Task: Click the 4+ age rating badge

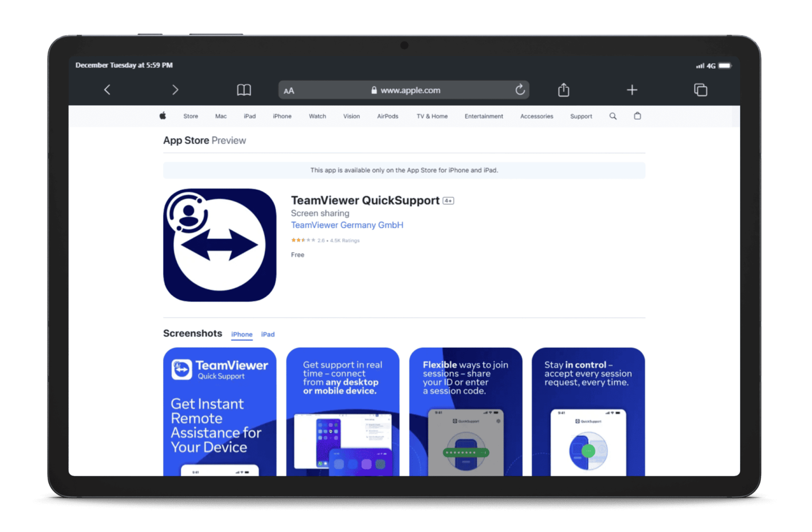Action: 448,201
